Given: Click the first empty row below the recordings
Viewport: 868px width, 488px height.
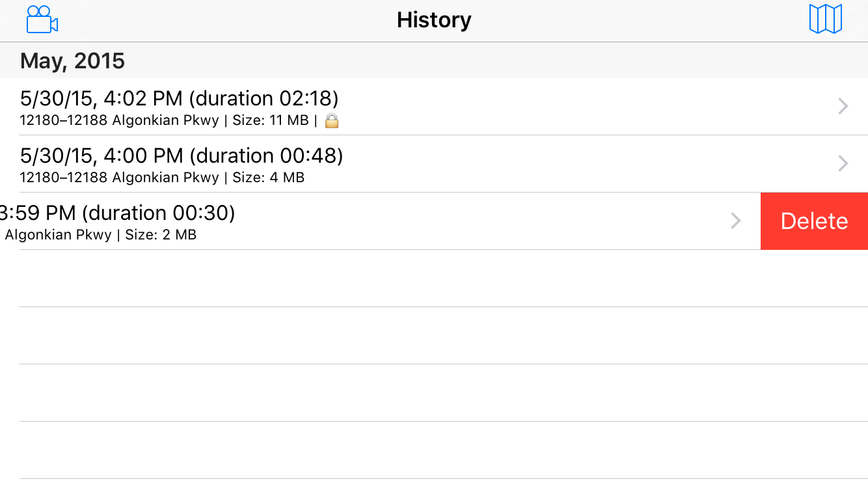Looking at the screenshot, I should tap(434, 278).
